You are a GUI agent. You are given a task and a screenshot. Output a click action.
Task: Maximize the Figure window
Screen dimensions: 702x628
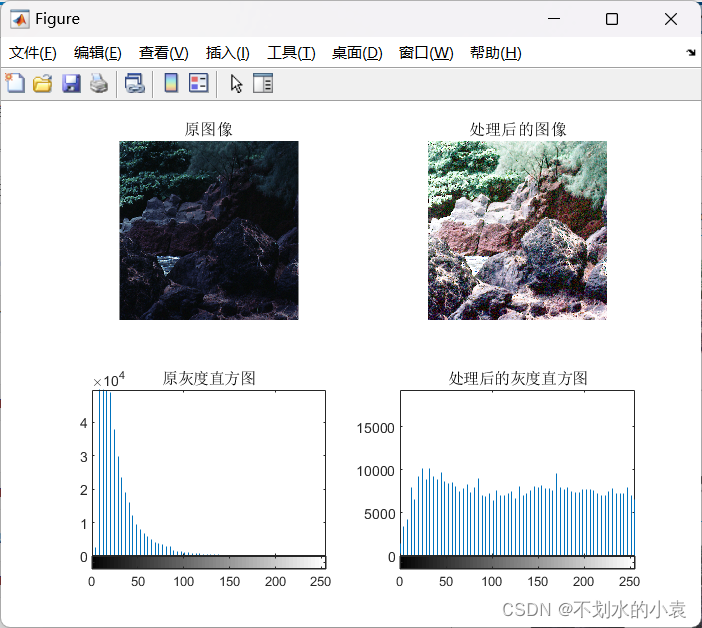pos(612,19)
